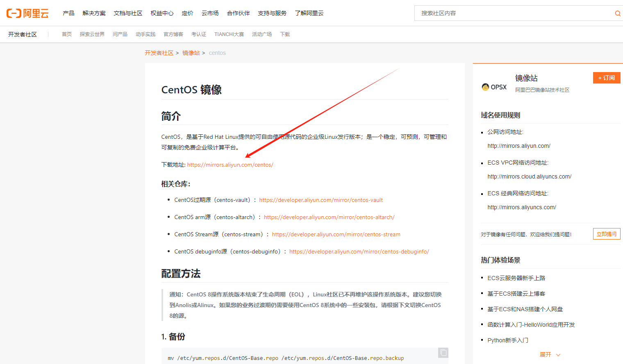Open the 产品 menu

68,13
